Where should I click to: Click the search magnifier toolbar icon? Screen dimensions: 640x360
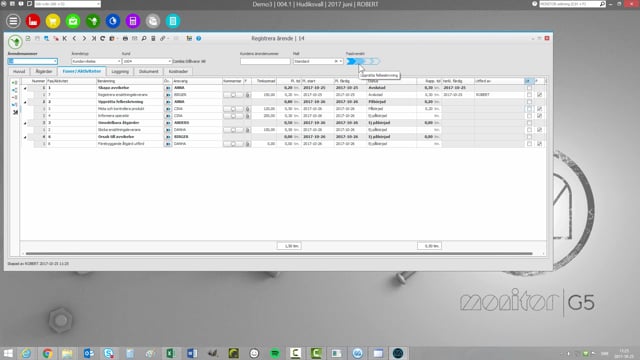(x=144, y=38)
